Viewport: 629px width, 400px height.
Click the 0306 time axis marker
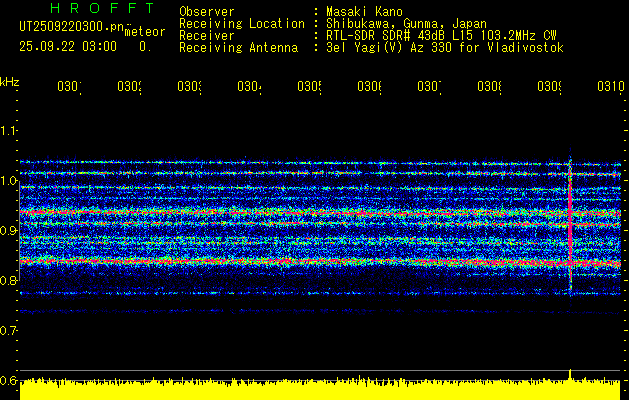click(369, 86)
